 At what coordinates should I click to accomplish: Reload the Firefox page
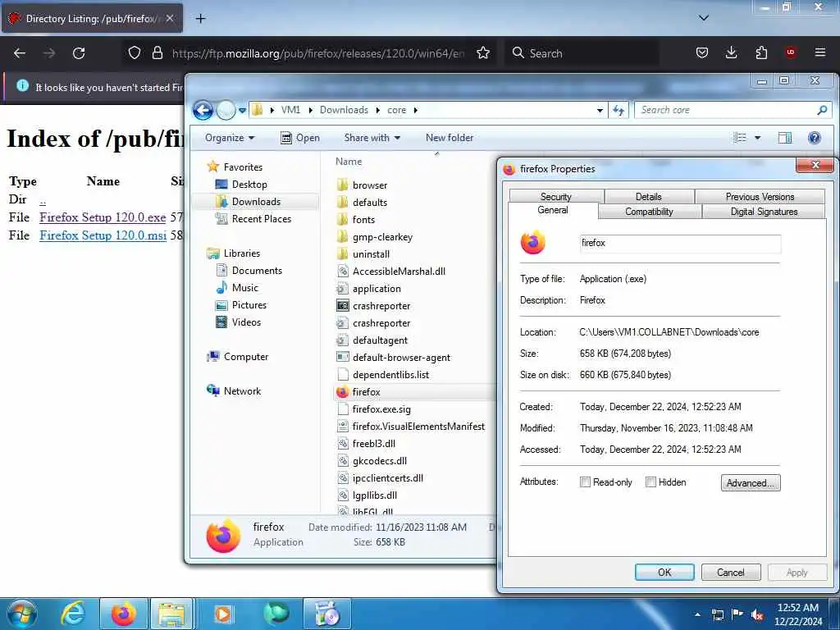[x=79, y=53]
